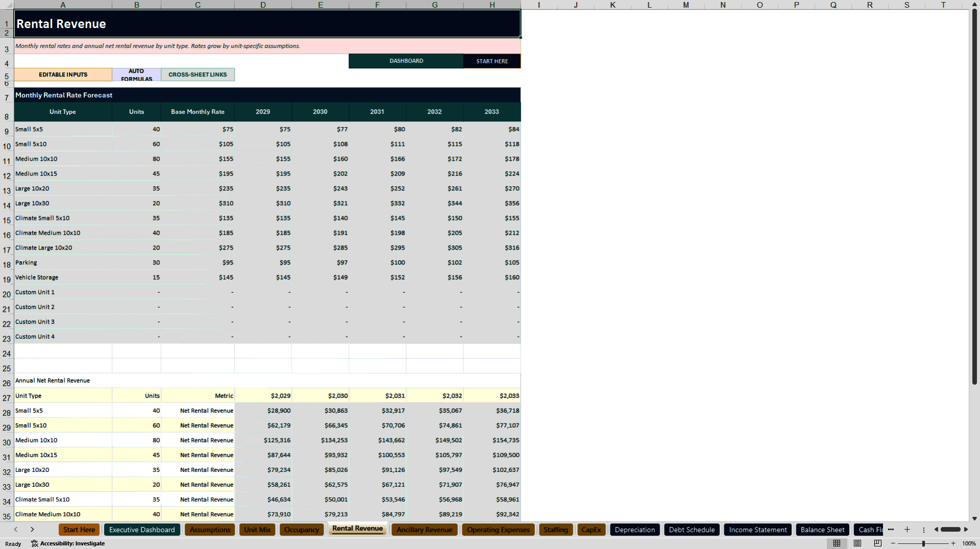Click zoom in plus icon
The width and height of the screenshot is (980, 549).
[x=953, y=543]
